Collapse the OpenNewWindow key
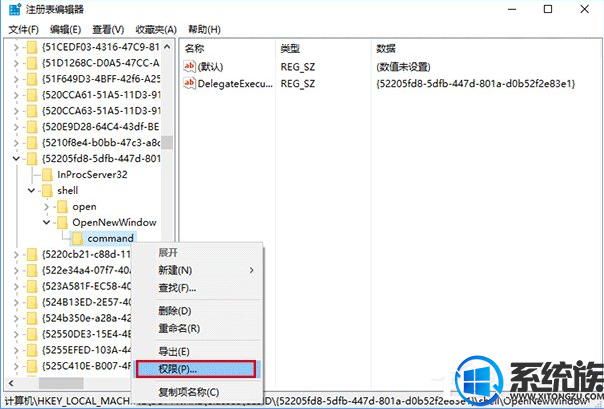Viewport: 604px width, 409px height. pyautogui.click(x=47, y=223)
